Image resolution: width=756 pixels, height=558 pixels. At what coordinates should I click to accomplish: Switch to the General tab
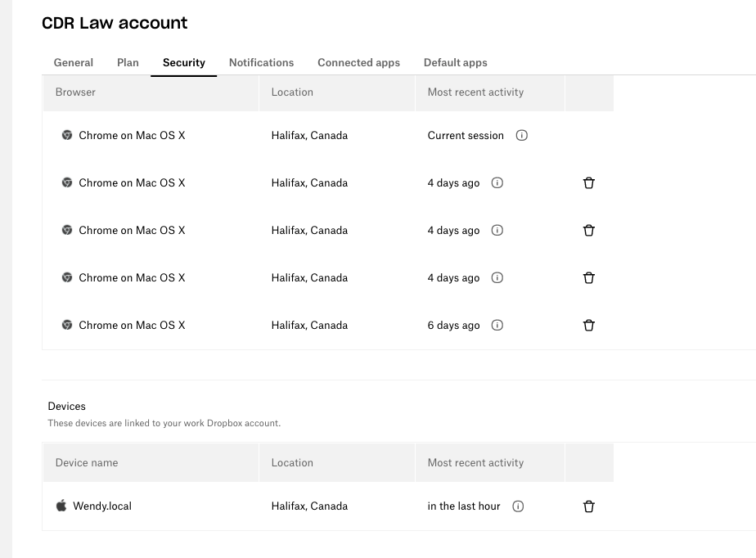[x=74, y=63]
